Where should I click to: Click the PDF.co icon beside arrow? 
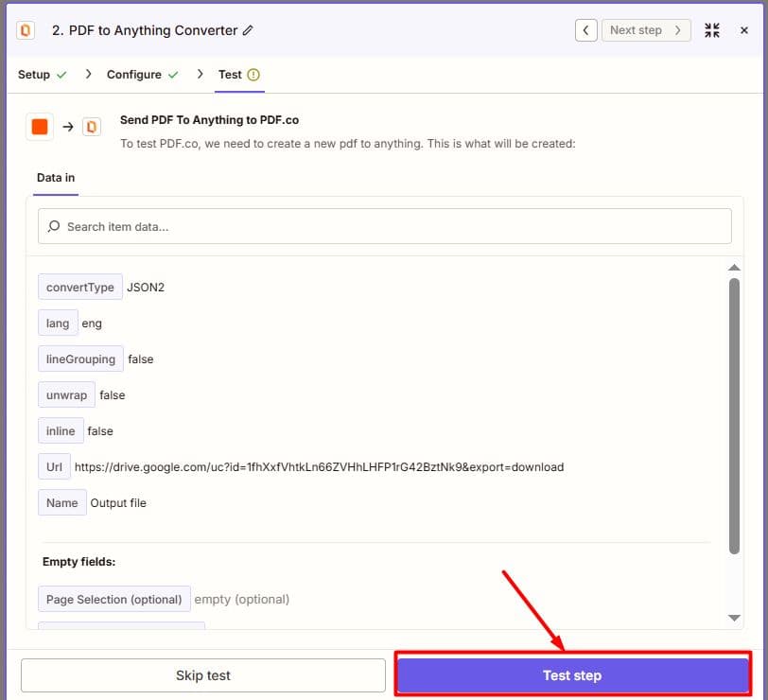click(91, 127)
